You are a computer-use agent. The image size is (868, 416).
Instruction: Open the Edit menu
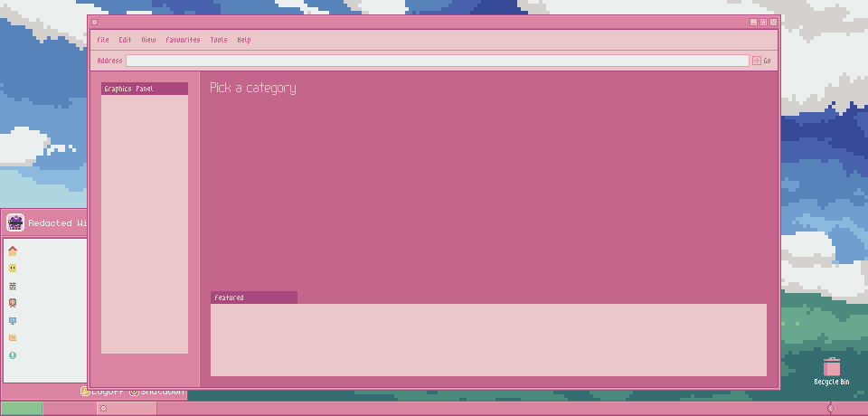coord(125,40)
